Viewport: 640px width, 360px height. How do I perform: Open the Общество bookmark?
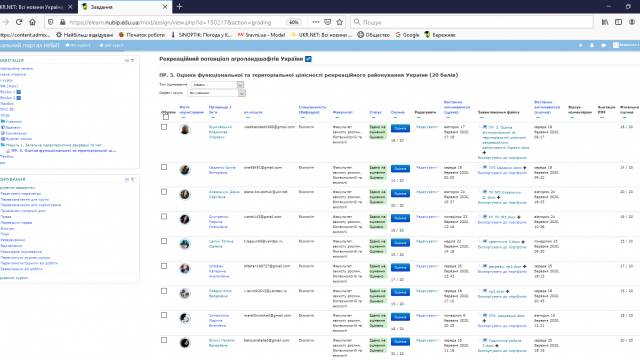tap(373, 35)
